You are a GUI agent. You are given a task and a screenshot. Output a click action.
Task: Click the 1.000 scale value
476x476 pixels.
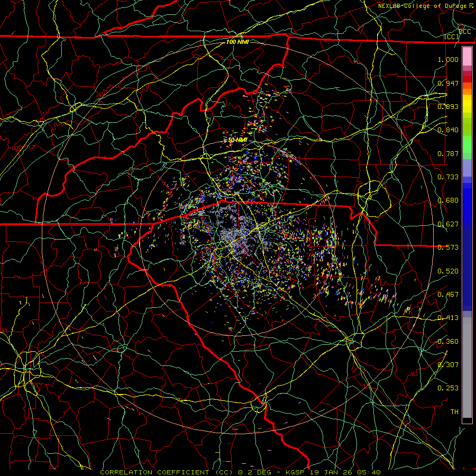[448, 59]
